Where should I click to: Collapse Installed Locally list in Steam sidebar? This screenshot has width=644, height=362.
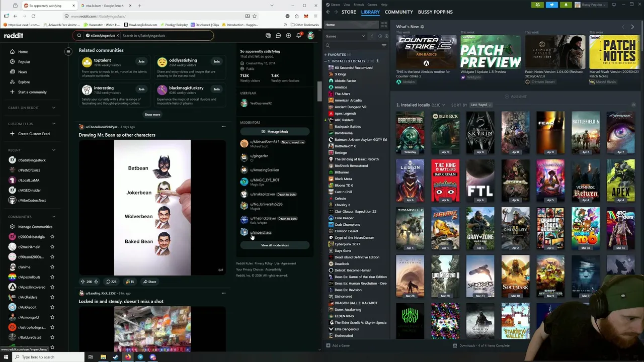[x=326, y=61]
